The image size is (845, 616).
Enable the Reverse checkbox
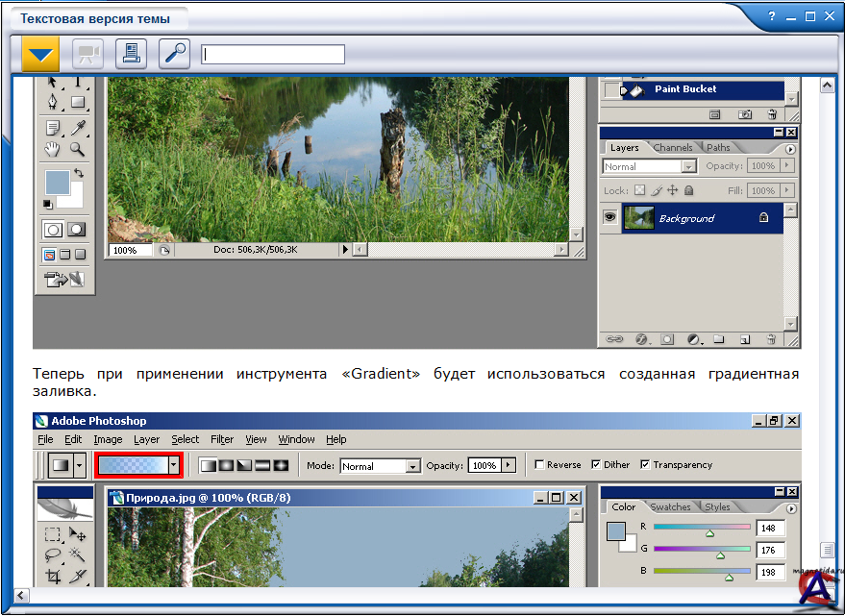pos(539,465)
